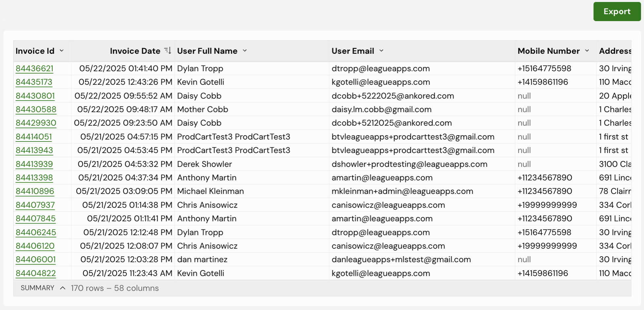The image size is (644, 310).
Task: Select the first row's mobile number +15164775598
Action: 544,68
